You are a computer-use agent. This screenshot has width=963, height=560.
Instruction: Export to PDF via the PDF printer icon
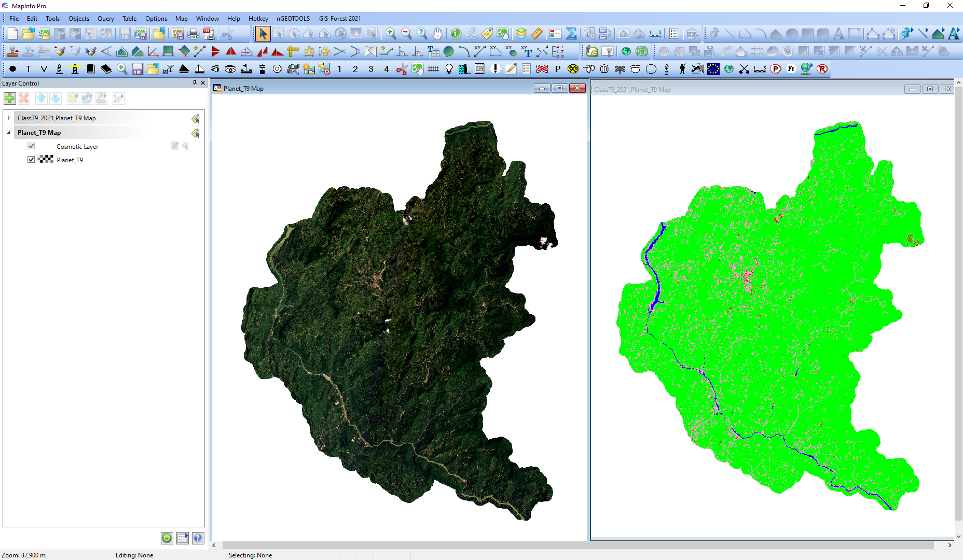[x=209, y=34]
